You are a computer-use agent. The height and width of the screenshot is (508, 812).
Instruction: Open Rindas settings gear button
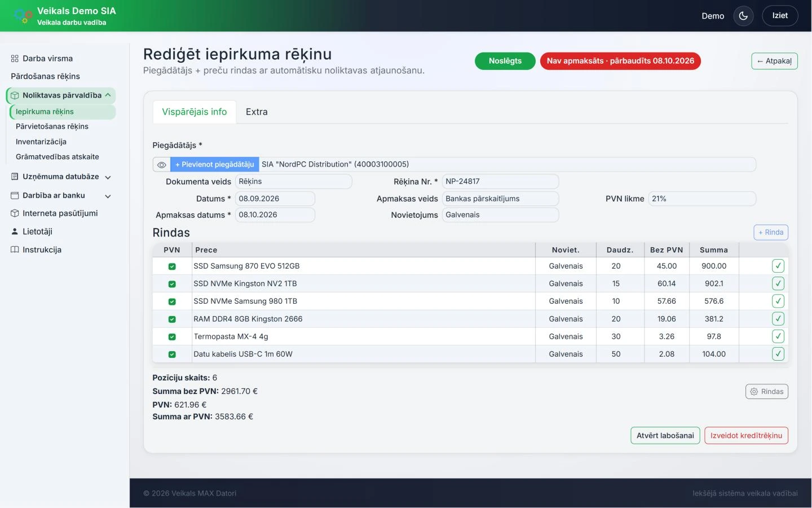(x=767, y=392)
